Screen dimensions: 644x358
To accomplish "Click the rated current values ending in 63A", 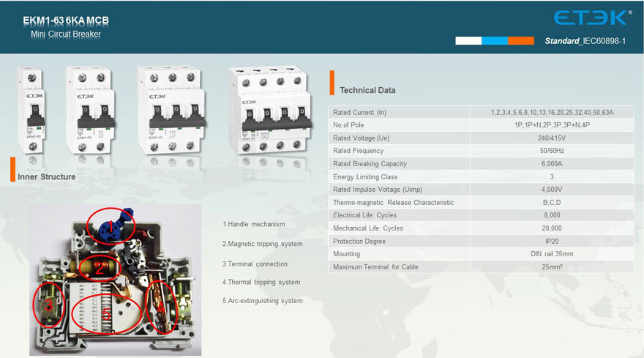I will click(x=552, y=112).
